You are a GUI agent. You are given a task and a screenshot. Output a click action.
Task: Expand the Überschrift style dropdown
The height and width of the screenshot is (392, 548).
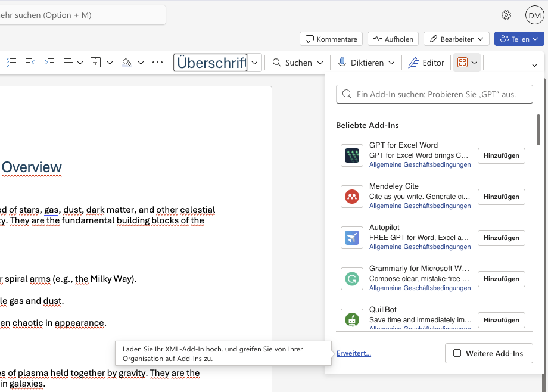pyautogui.click(x=255, y=63)
